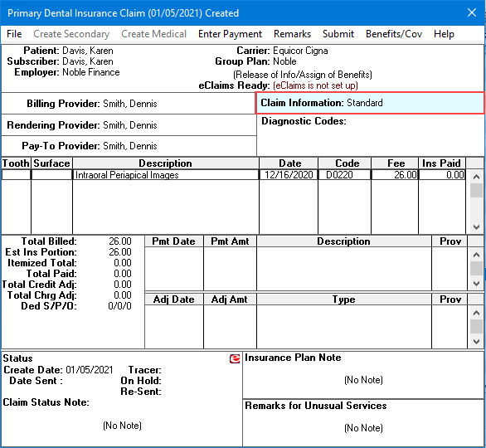Click the up arrow of the payments list scrollbar
486x448 pixels.
pyautogui.click(x=476, y=255)
